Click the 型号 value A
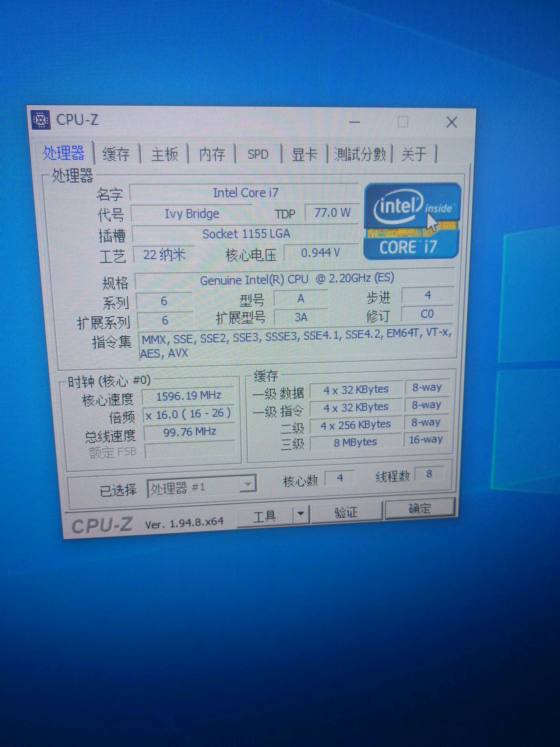This screenshot has width=560, height=747. point(301,299)
